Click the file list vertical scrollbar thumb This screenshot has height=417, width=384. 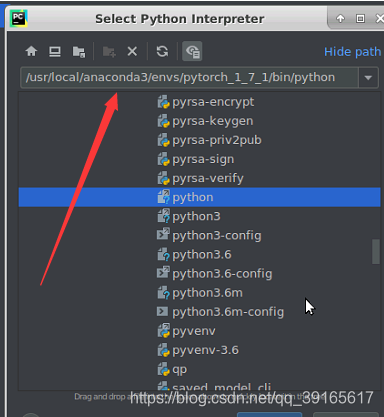click(x=376, y=252)
